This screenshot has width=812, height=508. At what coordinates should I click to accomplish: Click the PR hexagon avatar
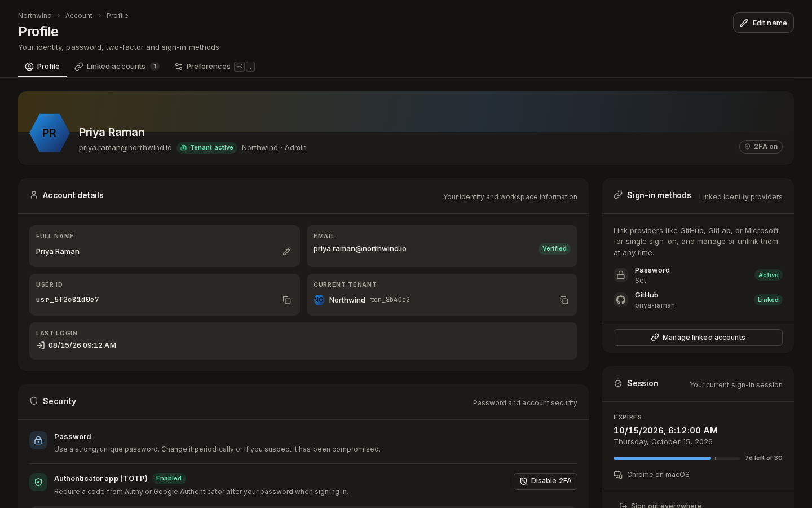(50, 133)
